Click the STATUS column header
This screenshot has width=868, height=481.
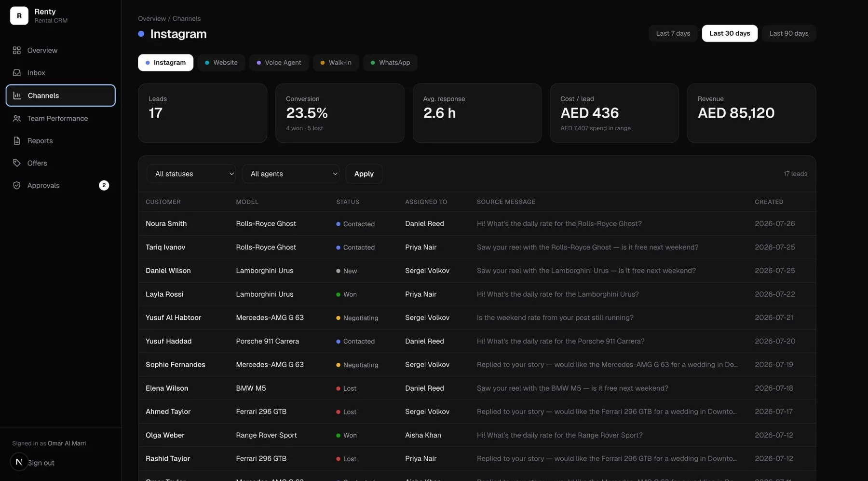click(348, 202)
